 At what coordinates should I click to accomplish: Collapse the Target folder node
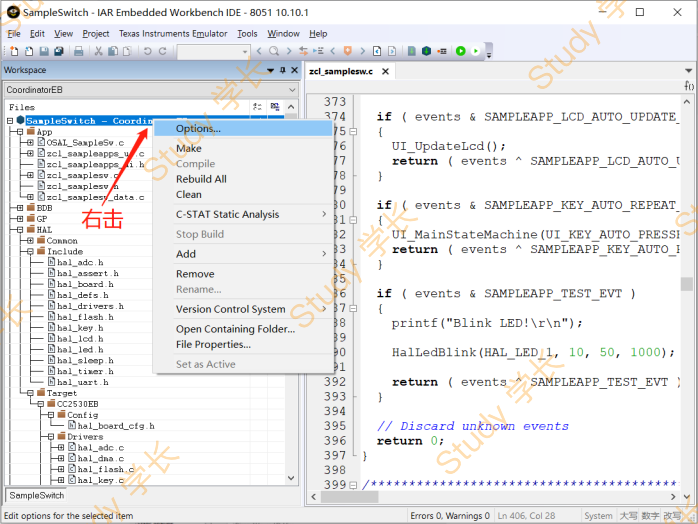coord(30,393)
